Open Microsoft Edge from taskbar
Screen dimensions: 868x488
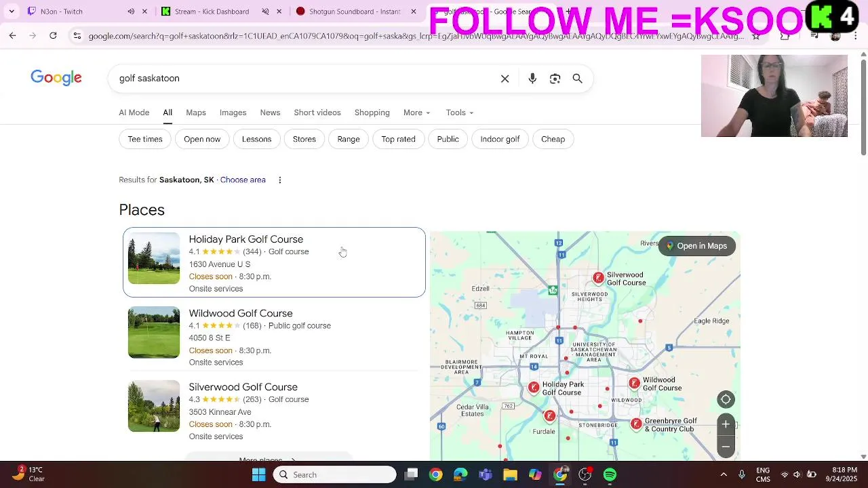pyautogui.click(x=460, y=474)
